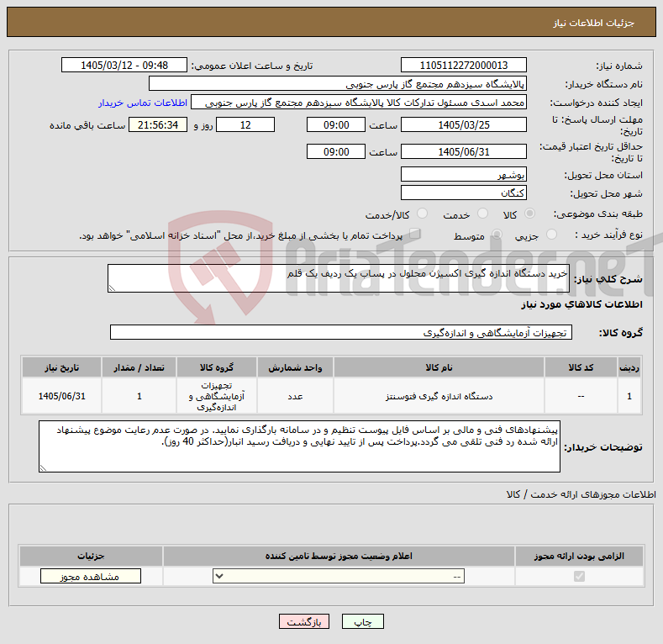Select the متوسط purchase type radio
This screenshot has height=644, width=663.
tap(497, 234)
